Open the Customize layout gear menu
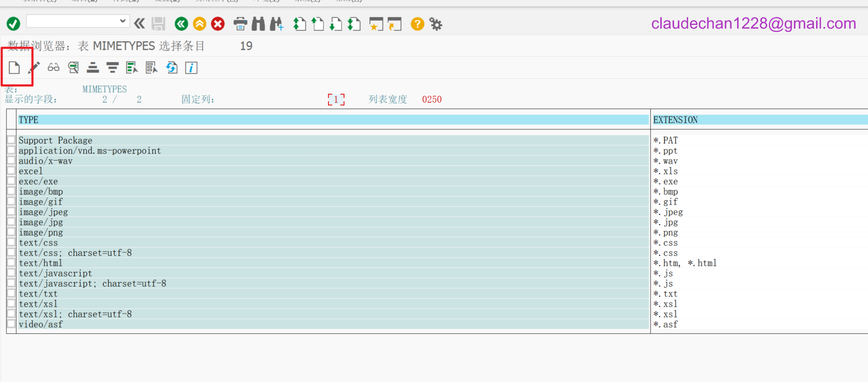 [x=436, y=24]
